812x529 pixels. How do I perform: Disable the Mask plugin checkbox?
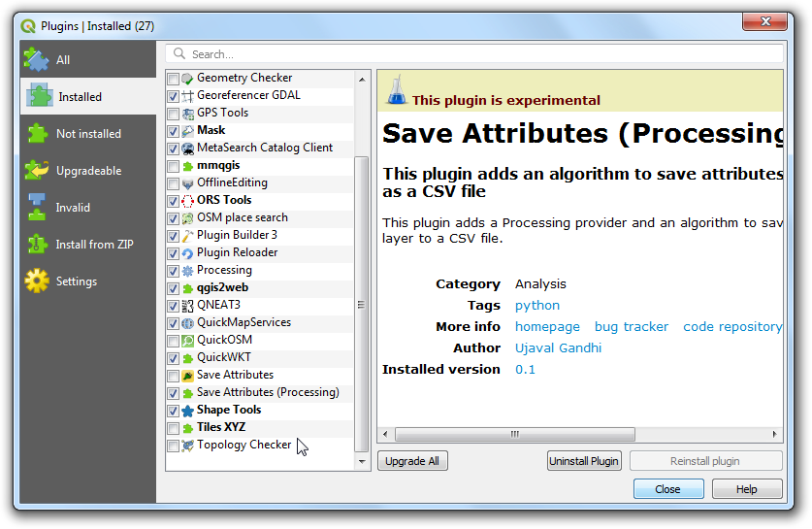point(173,131)
